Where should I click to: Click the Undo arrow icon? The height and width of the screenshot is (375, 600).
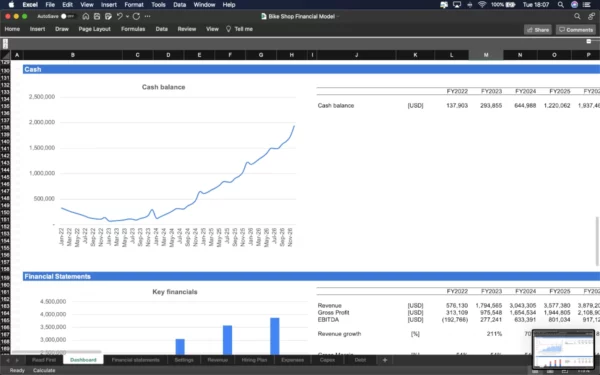tap(119, 16)
